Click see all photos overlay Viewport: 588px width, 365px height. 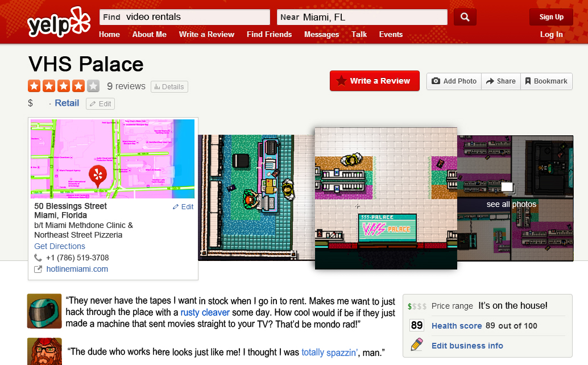coord(511,204)
